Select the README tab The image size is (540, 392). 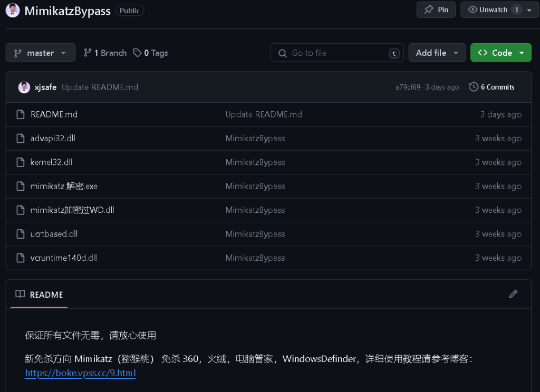(x=39, y=295)
